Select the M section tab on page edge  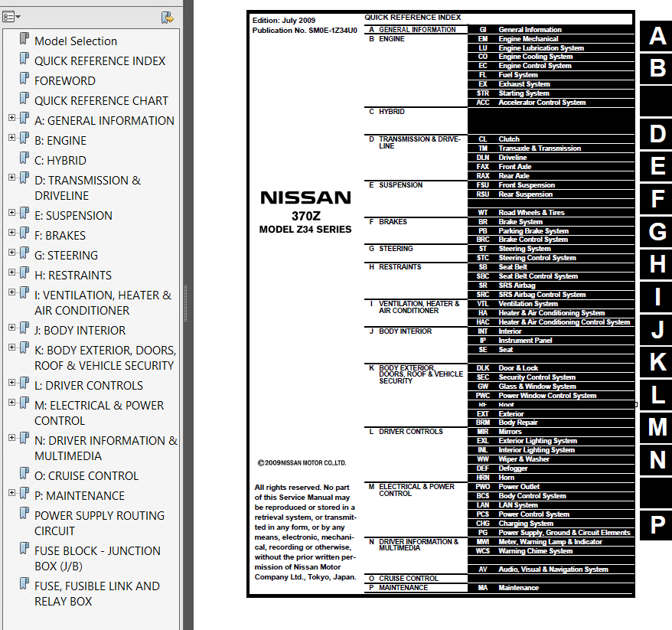[x=657, y=428]
